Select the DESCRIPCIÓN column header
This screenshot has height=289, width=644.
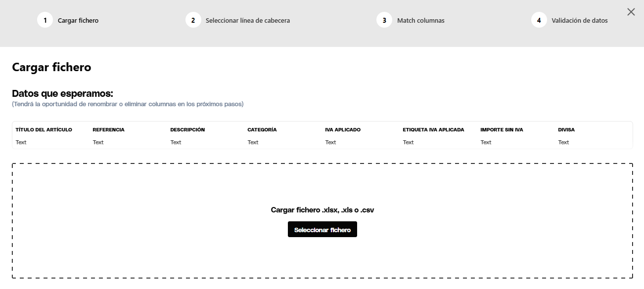[187, 130]
